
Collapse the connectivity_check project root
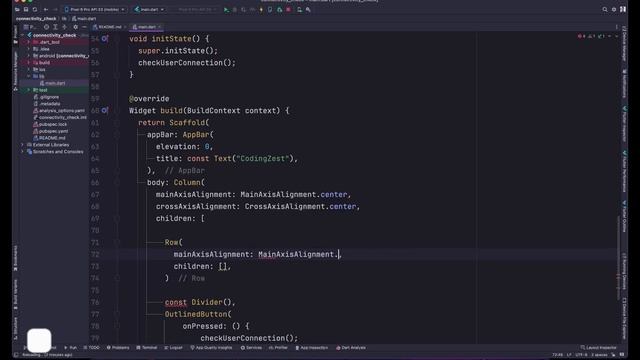coord(23,35)
